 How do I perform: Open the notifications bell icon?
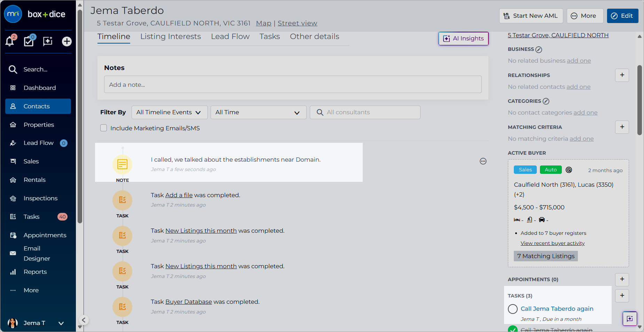coord(10,41)
